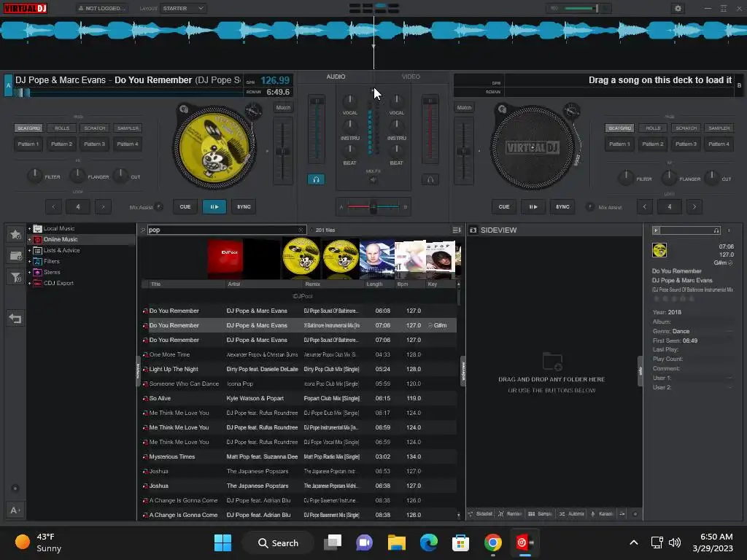Viewport: 747px width, 560px height.
Task: Expand CDJ Export tree node
Action: (x=29, y=284)
